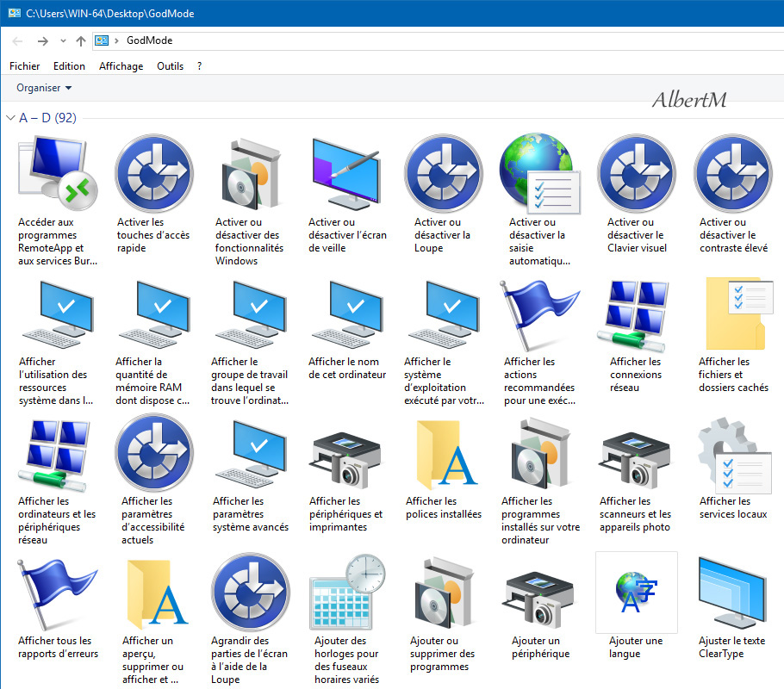Open the Affichage menu
This screenshot has height=689, width=784.
point(121,66)
